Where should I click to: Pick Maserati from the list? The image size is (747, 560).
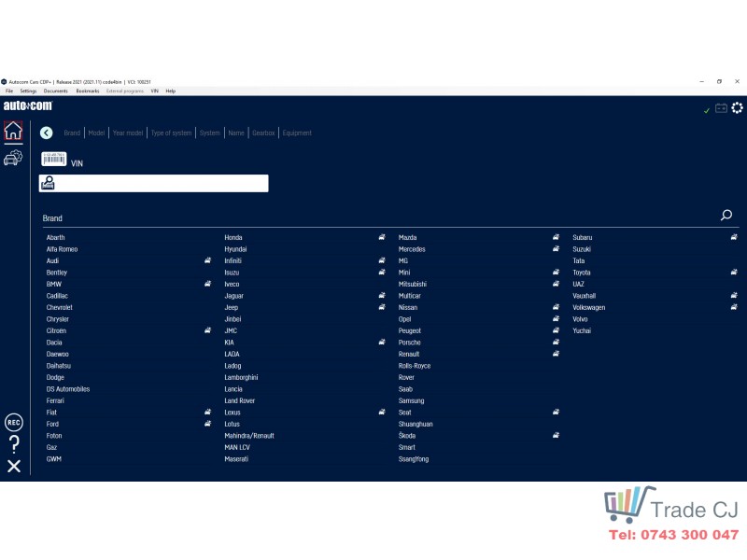tap(236, 459)
